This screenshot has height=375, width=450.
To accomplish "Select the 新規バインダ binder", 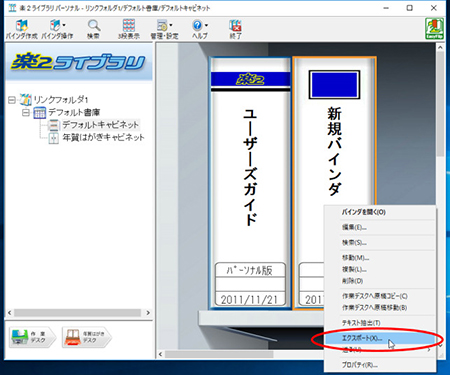I will (x=334, y=183).
